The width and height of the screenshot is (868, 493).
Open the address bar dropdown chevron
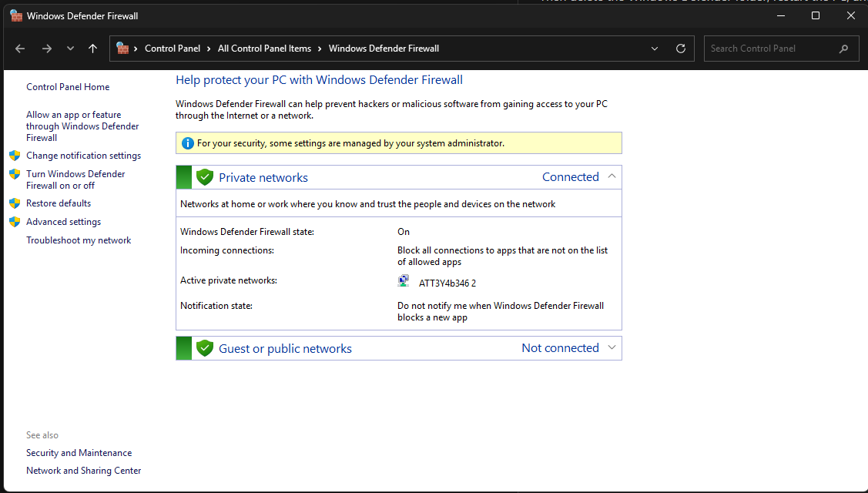pyautogui.click(x=654, y=48)
